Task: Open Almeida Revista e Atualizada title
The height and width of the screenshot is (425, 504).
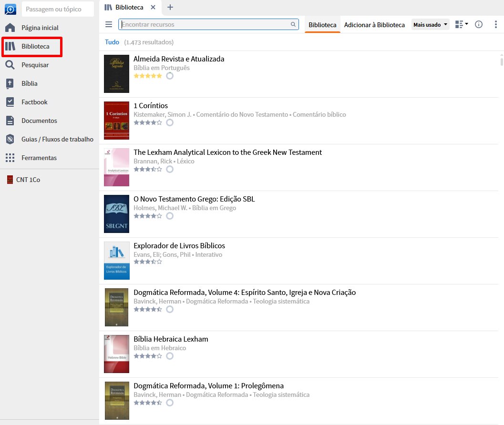Action: point(179,59)
